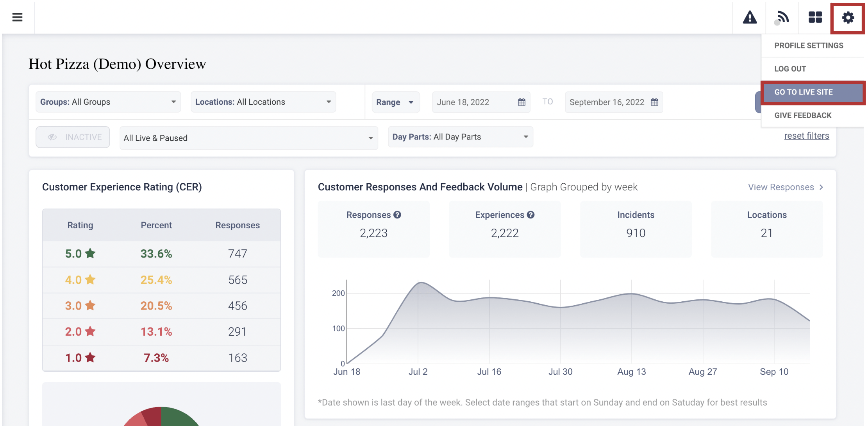Click the orange 3.0 rating star
The height and width of the screenshot is (426, 868).
pos(90,305)
